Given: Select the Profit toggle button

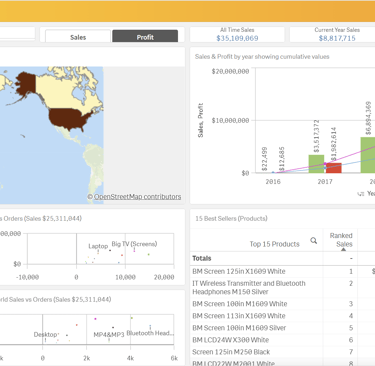Looking at the screenshot, I should tap(145, 37).
